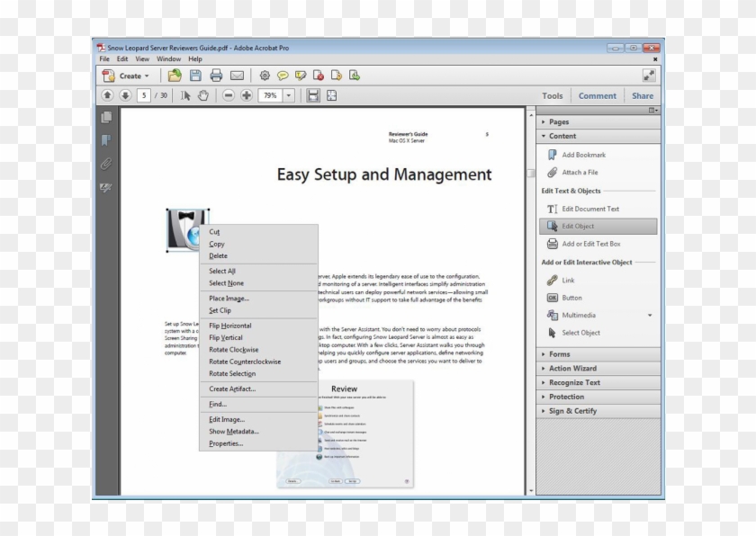Image resolution: width=756 pixels, height=536 pixels.
Task: Choose Rotate Clockwise from context menu
Action: tap(259, 350)
